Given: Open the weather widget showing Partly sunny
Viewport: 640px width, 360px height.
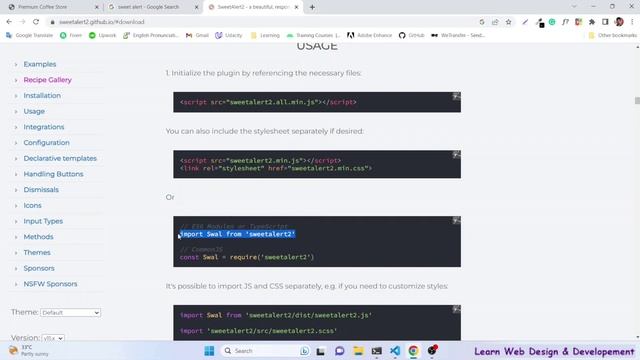Looking at the screenshot, I should click(x=29, y=351).
